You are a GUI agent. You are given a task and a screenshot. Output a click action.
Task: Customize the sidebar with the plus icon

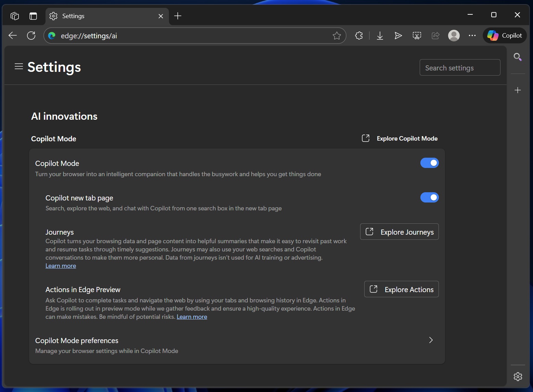(518, 90)
